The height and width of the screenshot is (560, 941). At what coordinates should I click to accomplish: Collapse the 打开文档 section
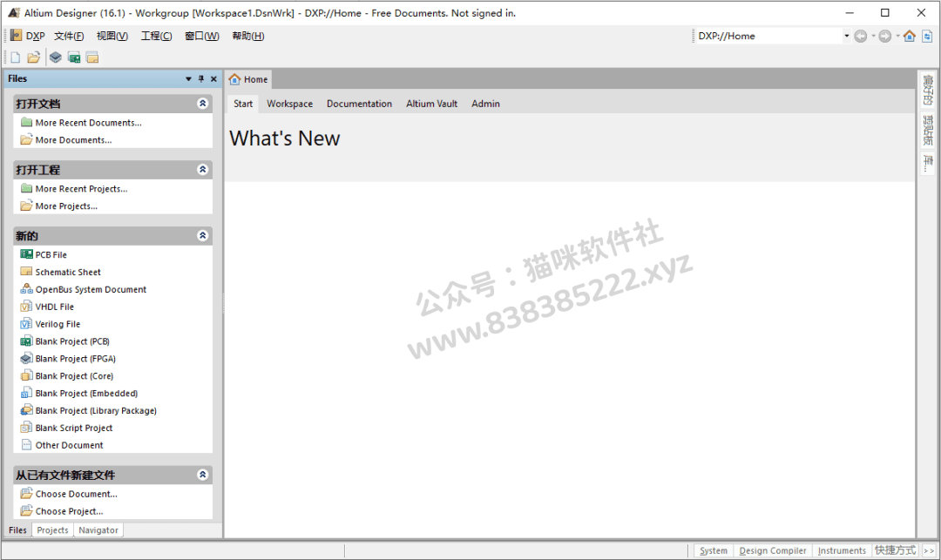click(x=203, y=103)
